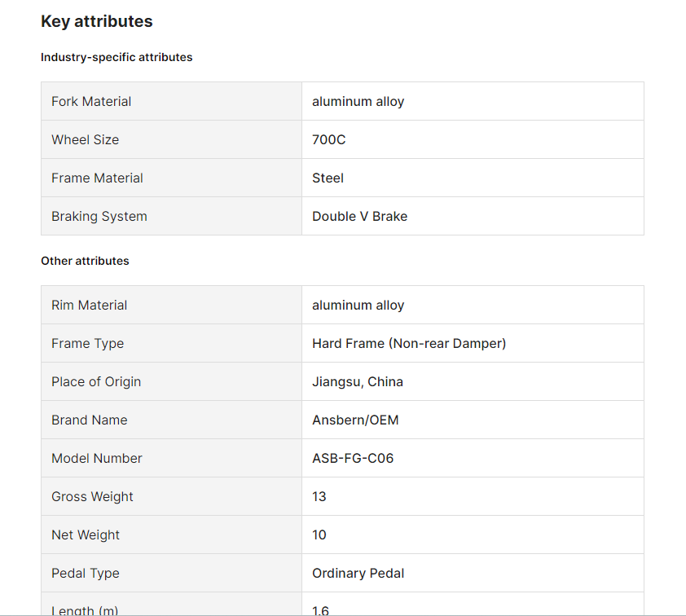Click the Net Weight value 10

319,535
